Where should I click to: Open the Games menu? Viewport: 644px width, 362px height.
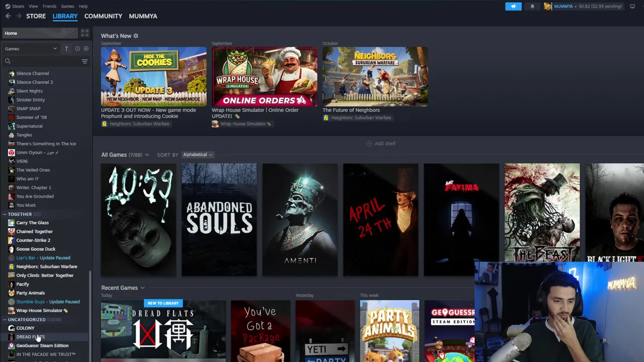(x=67, y=6)
